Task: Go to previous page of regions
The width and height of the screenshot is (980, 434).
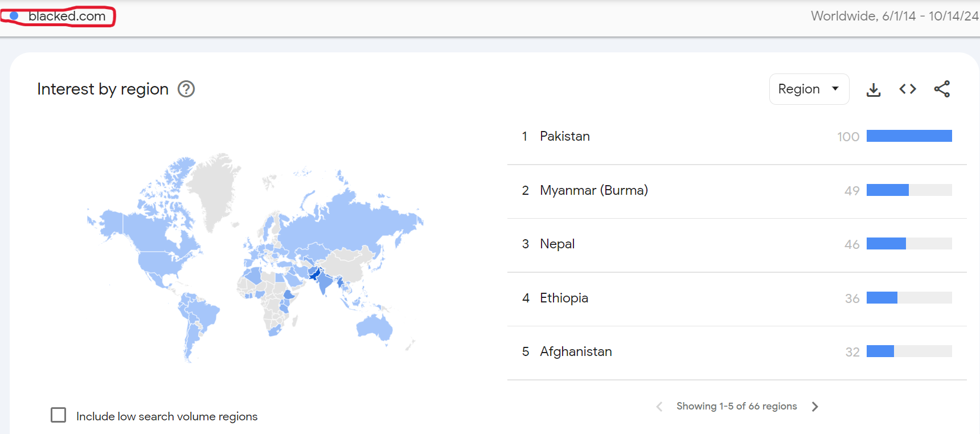Action: point(659,407)
